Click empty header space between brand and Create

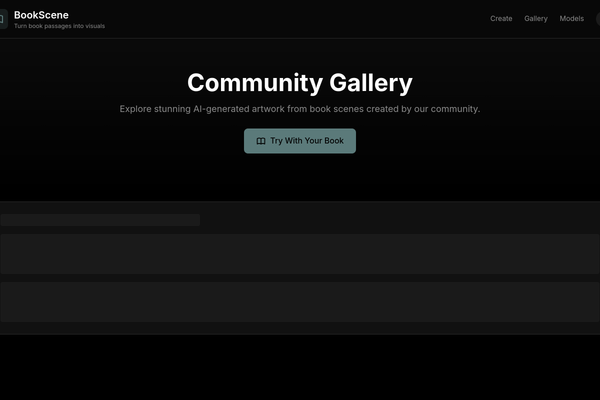click(300, 19)
